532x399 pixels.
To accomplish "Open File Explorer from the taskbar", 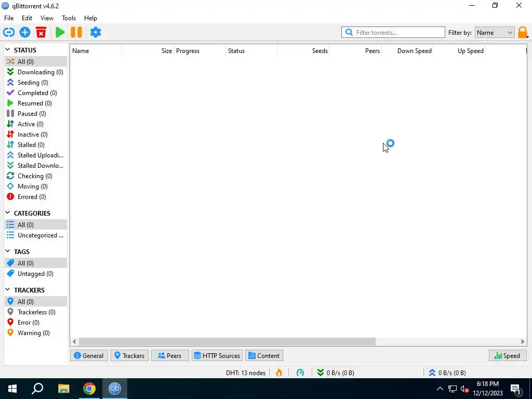I will pos(63,389).
